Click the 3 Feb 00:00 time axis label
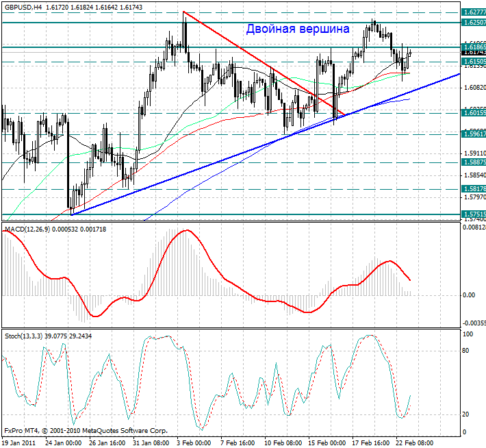 click(194, 443)
